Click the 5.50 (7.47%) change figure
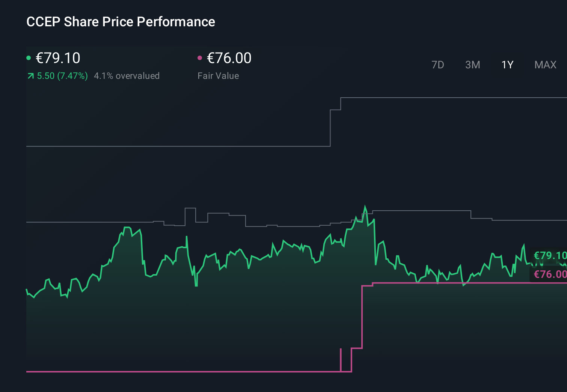 click(x=62, y=75)
